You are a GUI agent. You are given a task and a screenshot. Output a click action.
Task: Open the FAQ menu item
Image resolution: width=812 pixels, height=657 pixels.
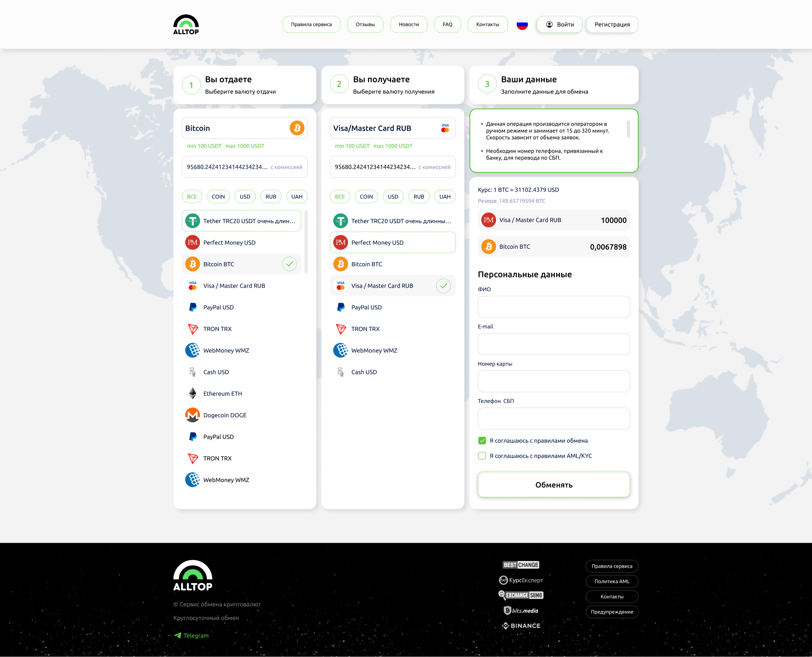(x=447, y=25)
